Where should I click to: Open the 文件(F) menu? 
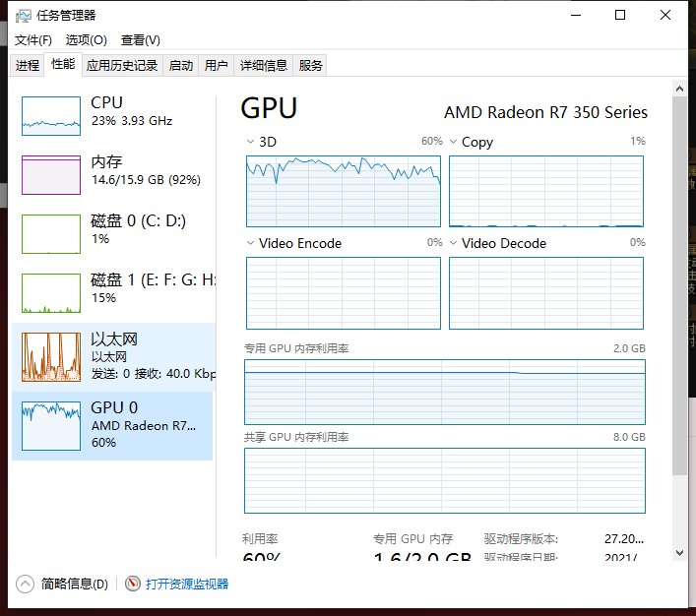tap(32, 40)
